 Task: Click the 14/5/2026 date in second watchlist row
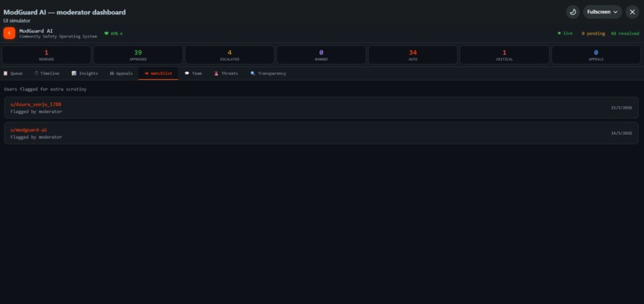click(622, 133)
